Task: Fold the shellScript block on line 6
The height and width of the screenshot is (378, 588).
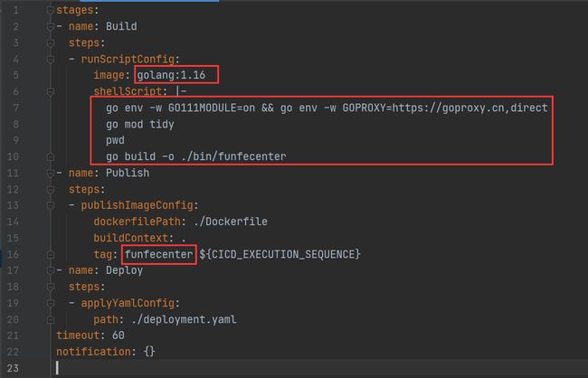Action: (x=51, y=91)
